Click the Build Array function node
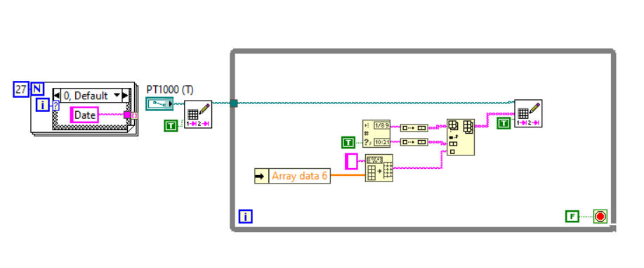This screenshot has width=644, height=268. (461, 137)
